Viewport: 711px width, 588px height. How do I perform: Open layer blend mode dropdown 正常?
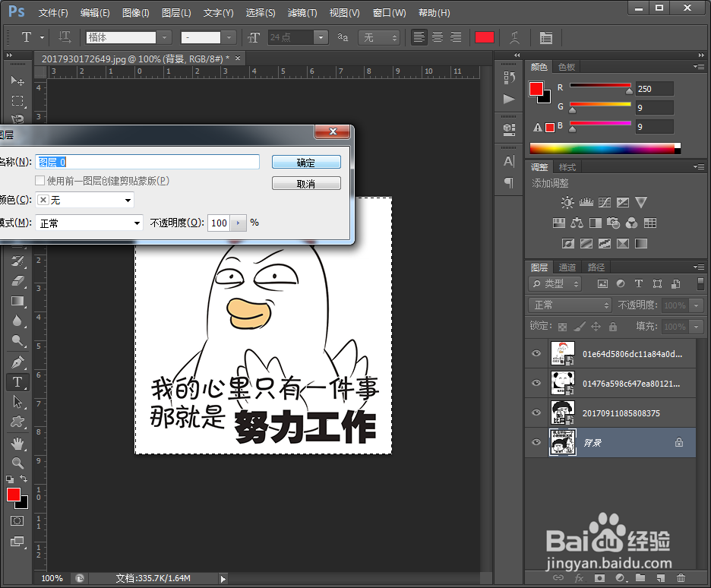coord(570,305)
